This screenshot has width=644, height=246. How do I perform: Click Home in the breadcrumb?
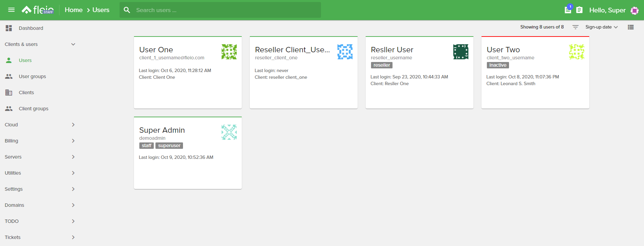coord(74,10)
